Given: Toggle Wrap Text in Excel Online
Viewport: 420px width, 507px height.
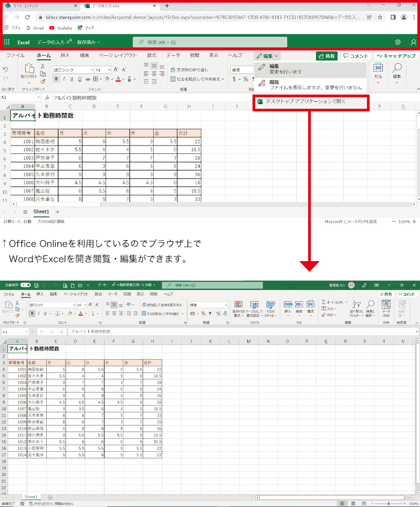Looking at the screenshot, I should [x=190, y=69].
